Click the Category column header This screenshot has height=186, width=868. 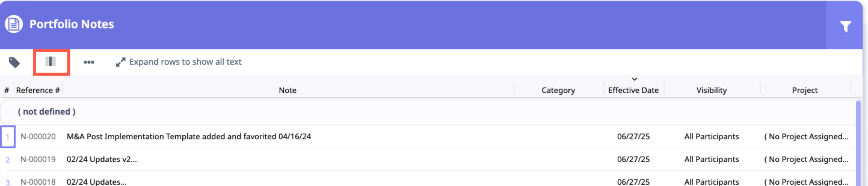click(x=558, y=91)
